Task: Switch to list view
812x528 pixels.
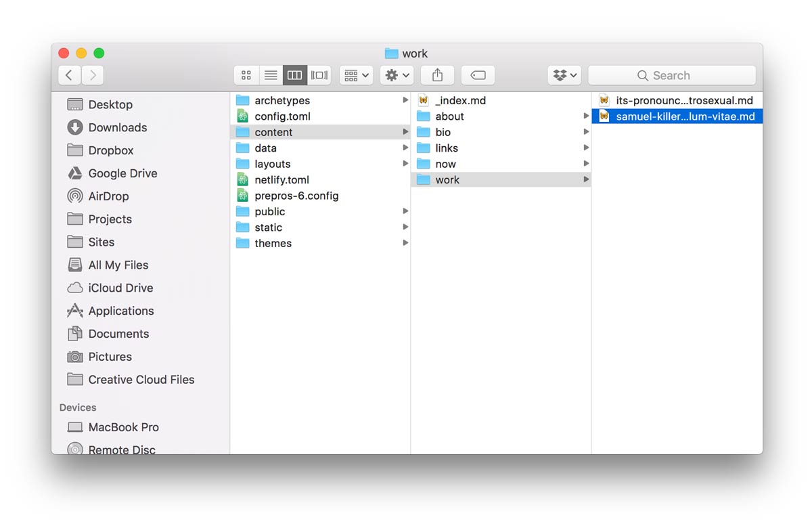Action: [271, 75]
